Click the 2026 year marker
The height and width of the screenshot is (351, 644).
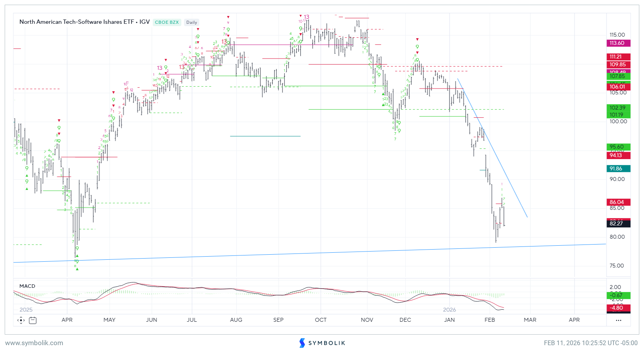[450, 310]
